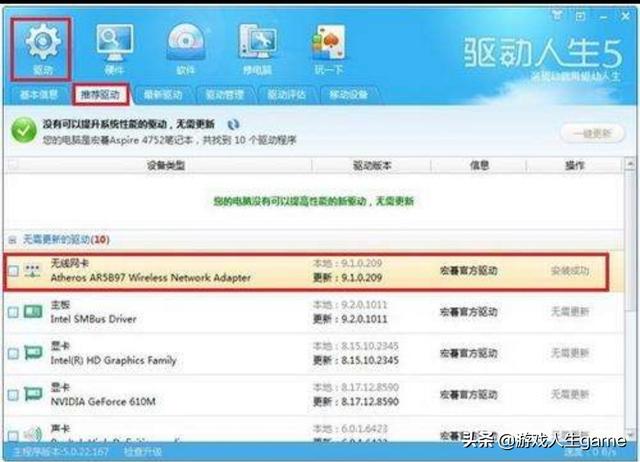Tick the checkbox for NVIDIA GeForce 610M
Image resolution: width=640 pixels, height=462 pixels.
tap(13, 395)
